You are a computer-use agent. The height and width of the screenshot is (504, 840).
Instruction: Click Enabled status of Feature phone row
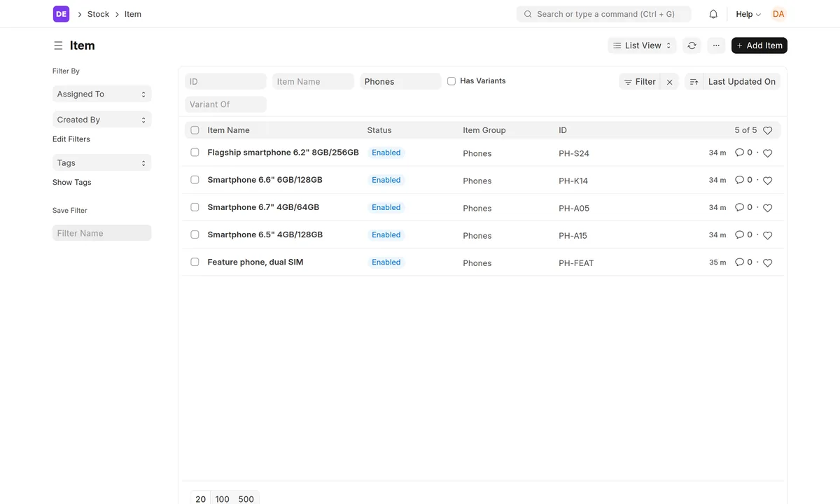point(386,262)
